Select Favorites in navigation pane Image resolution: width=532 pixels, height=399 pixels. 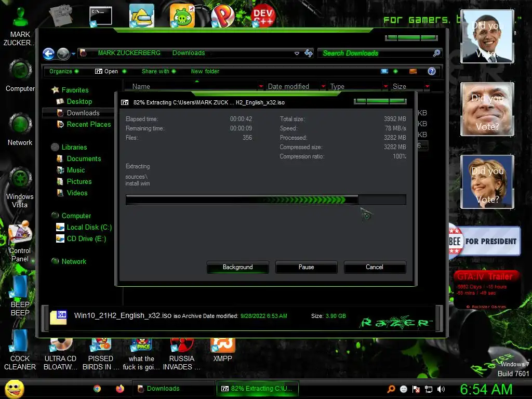75,90
